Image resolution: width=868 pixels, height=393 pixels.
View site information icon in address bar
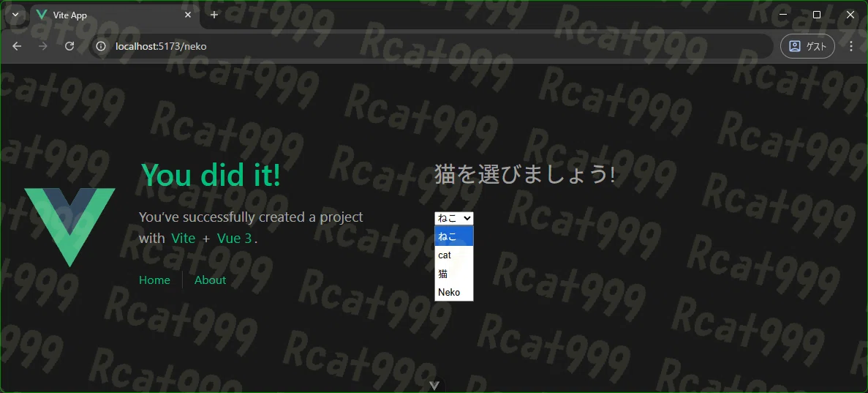(101, 46)
